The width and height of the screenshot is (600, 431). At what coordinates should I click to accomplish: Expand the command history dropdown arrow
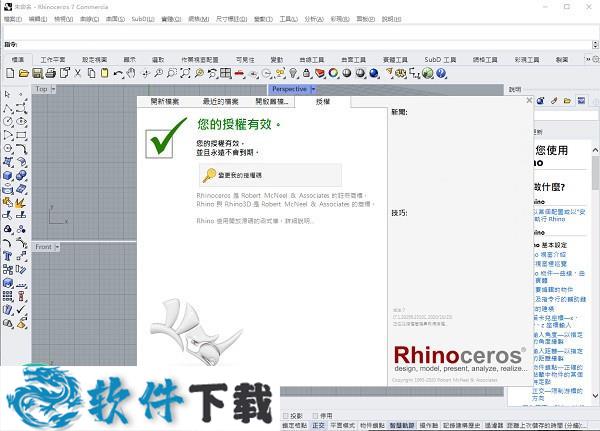pos(595,45)
